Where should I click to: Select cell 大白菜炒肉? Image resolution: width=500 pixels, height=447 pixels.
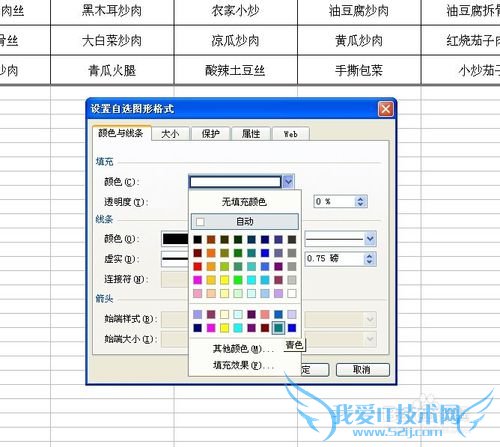[112, 41]
